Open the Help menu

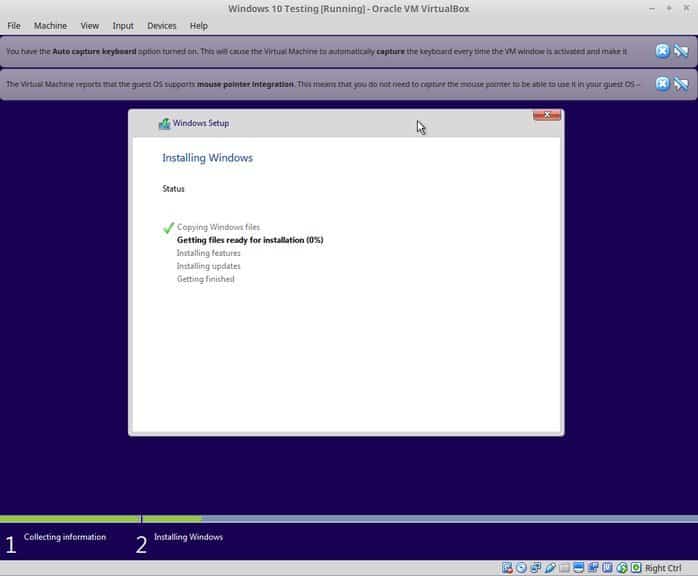[x=199, y=26]
